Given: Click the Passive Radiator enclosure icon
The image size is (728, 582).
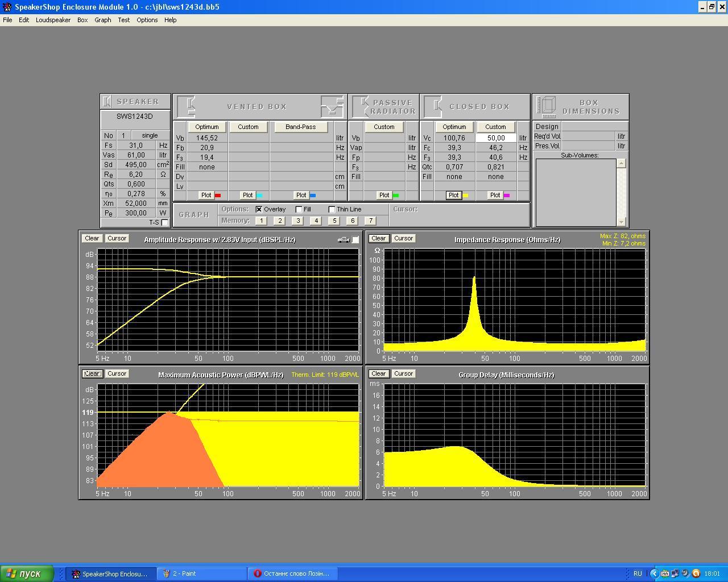Looking at the screenshot, I should pos(361,106).
